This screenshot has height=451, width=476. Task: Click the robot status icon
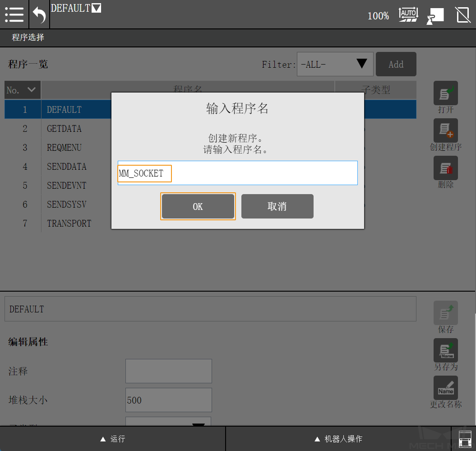(435, 16)
